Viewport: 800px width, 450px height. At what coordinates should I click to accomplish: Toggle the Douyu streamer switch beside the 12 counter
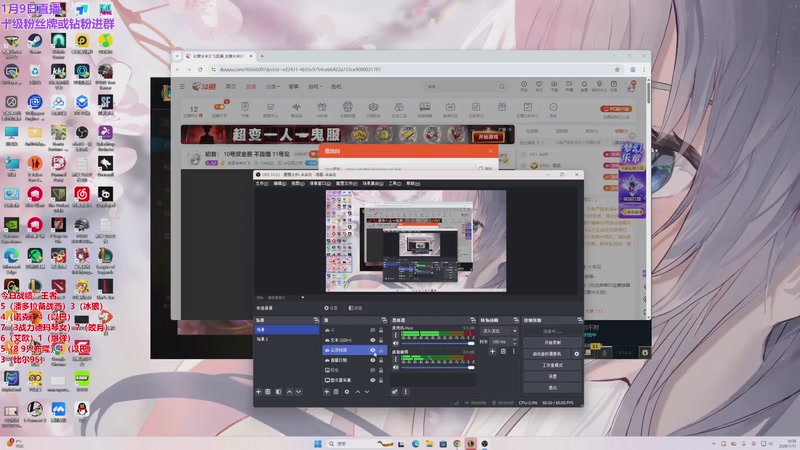219,107
